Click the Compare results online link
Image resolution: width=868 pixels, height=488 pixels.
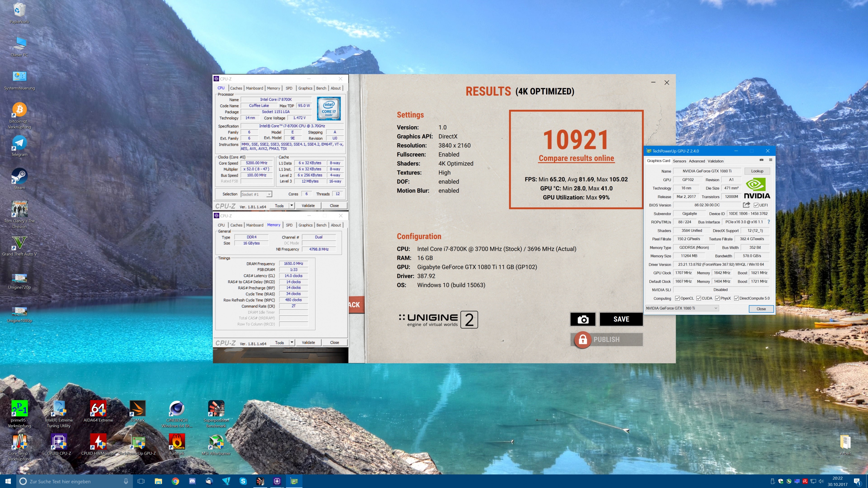[576, 158]
